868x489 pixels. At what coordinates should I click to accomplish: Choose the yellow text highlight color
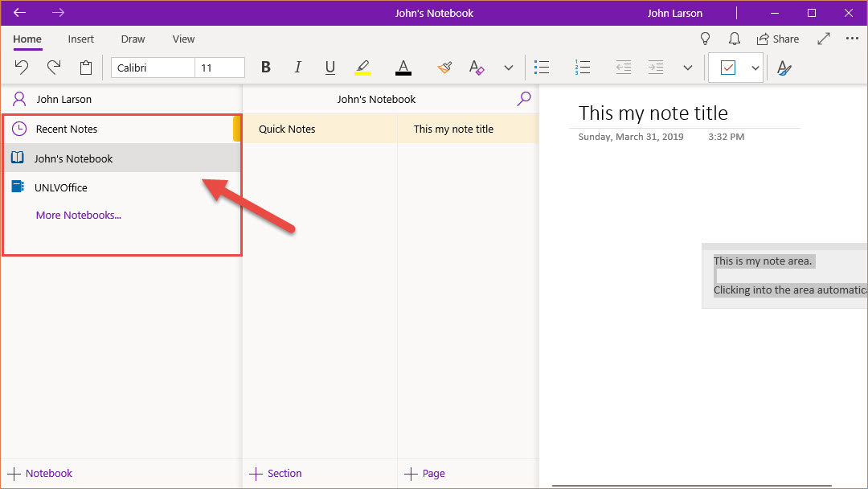tap(362, 68)
